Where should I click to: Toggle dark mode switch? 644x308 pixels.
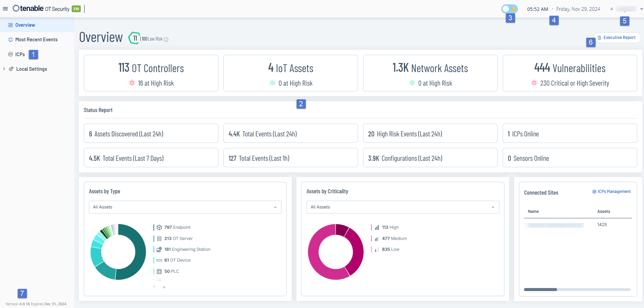pyautogui.click(x=509, y=9)
